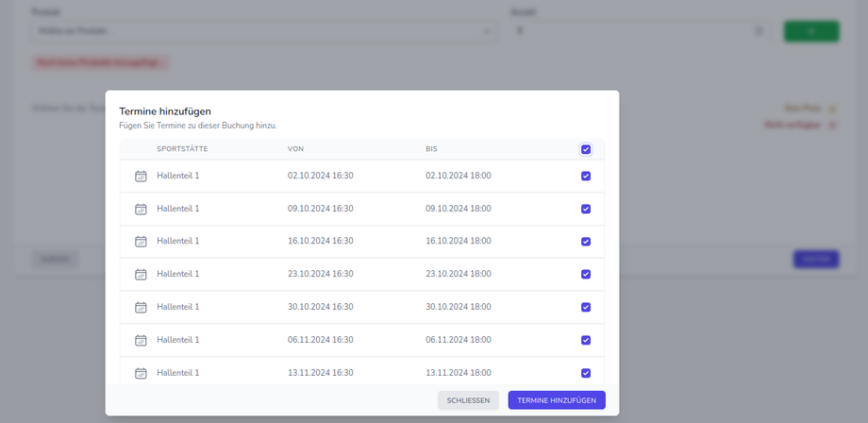Uncheck the 16.10.2024 appointment checkbox
The height and width of the screenshot is (423, 868).
pyautogui.click(x=586, y=242)
